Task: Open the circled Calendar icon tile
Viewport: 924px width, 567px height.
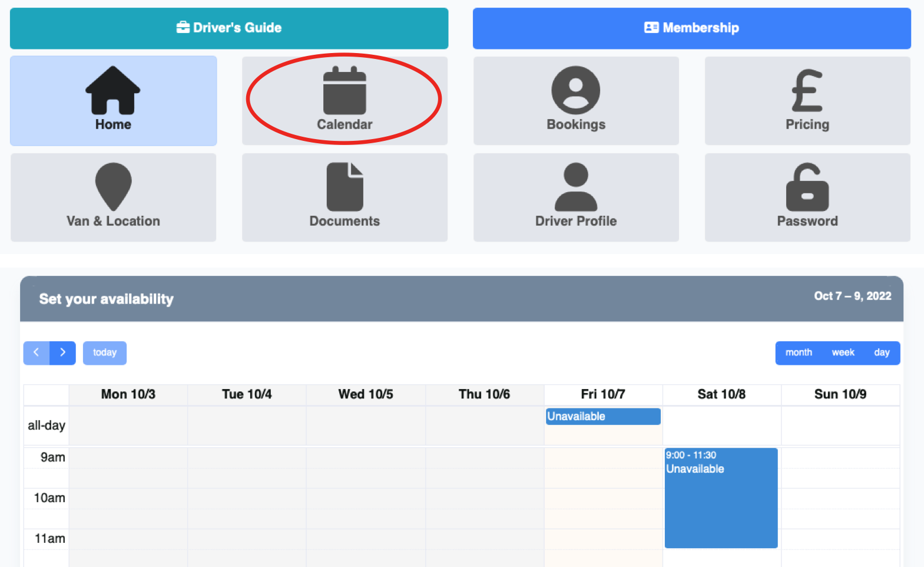Action: (345, 100)
